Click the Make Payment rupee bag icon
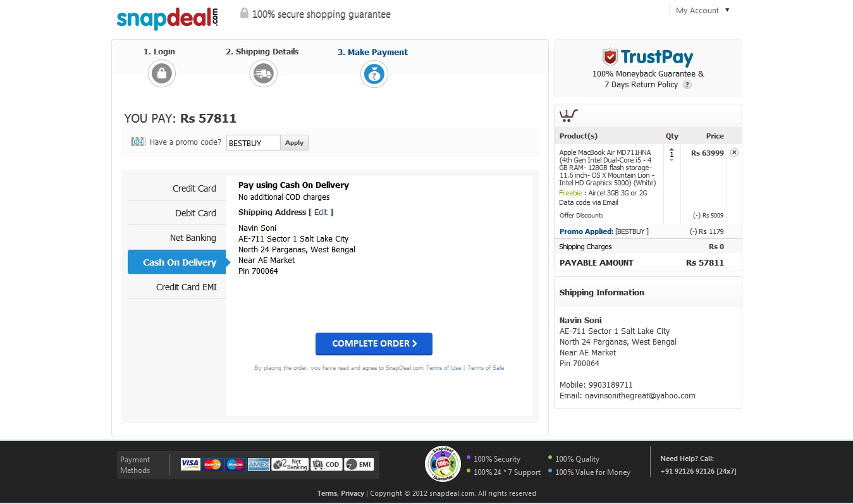853x504 pixels. pos(374,75)
